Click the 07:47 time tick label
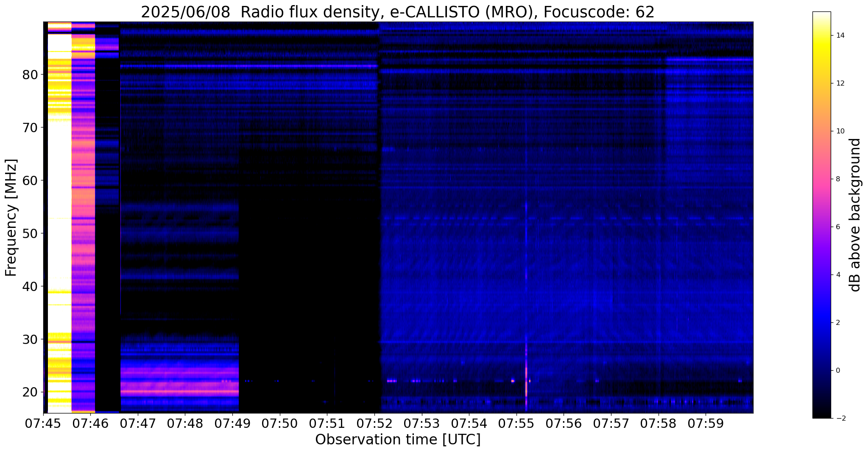The image size is (868, 452). pyautogui.click(x=138, y=424)
